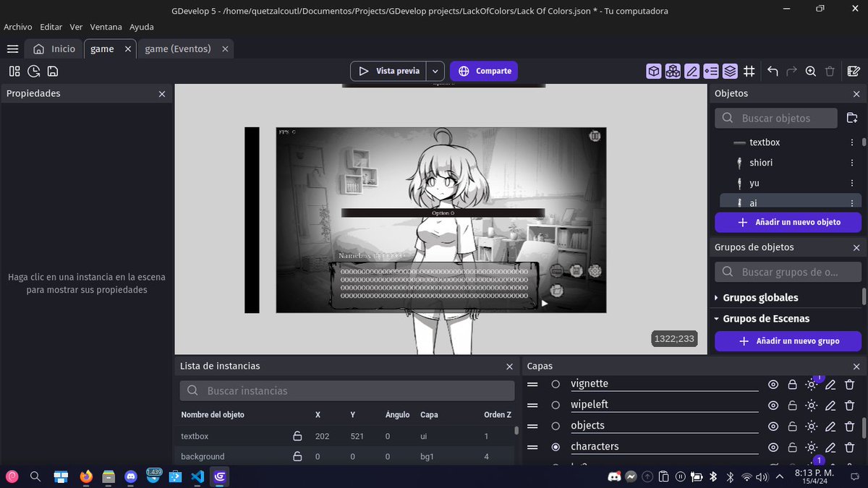Open VS Code from the taskbar
Image resolution: width=868 pixels, height=488 pixels.
pos(197,476)
